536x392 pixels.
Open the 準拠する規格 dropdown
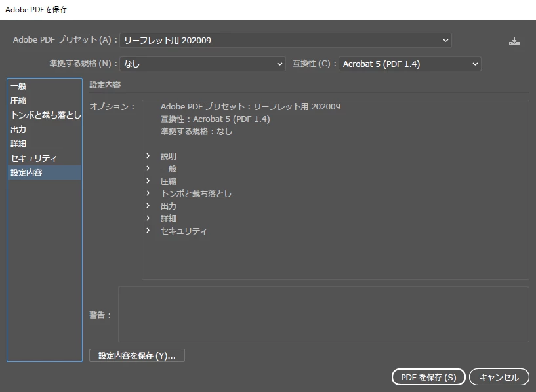[202, 64]
